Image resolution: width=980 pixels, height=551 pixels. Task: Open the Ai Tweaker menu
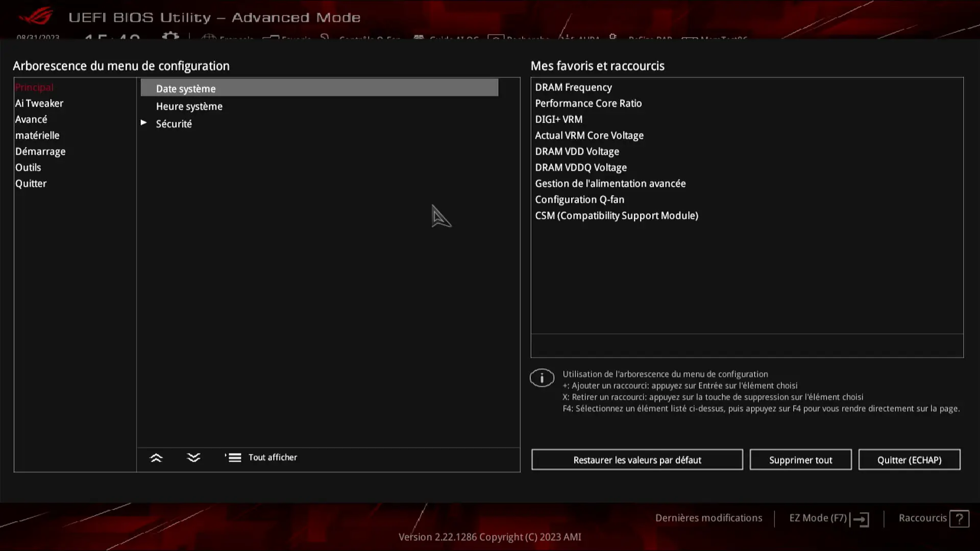pos(39,103)
